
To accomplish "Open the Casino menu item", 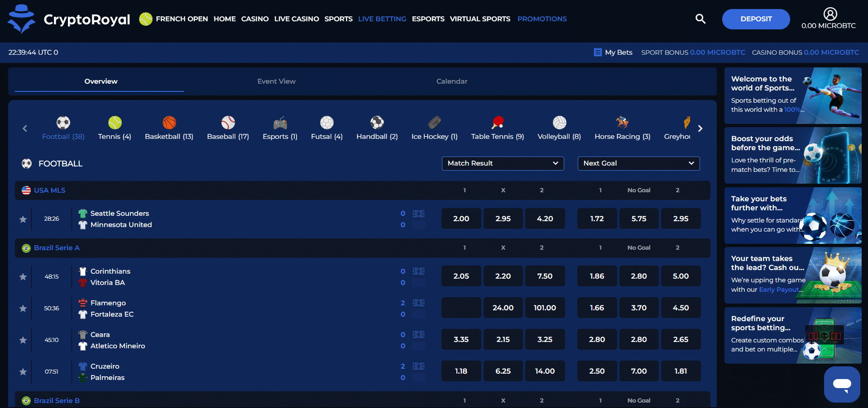I will point(255,19).
